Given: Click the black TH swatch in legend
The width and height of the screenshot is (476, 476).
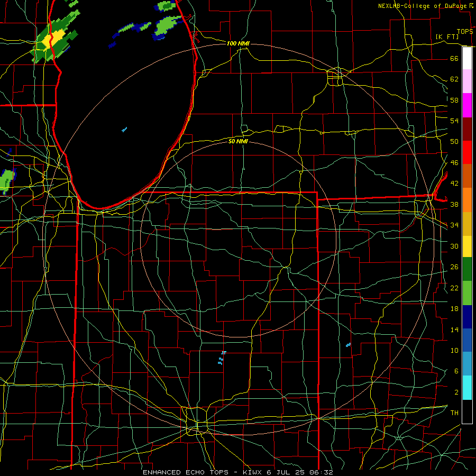Looking at the screenshot, I should [x=467, y=411].
